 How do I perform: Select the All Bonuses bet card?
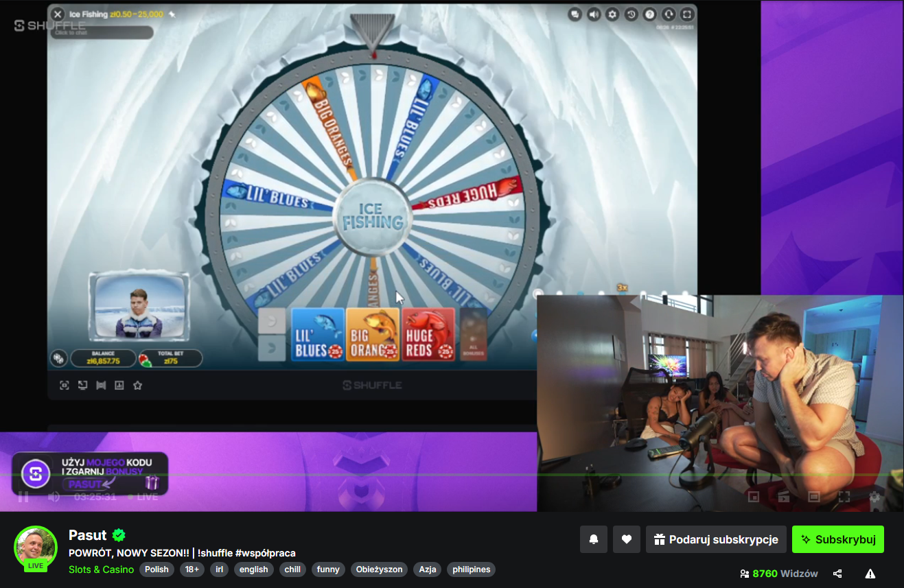pyautogui.click(x=474, y=334)
